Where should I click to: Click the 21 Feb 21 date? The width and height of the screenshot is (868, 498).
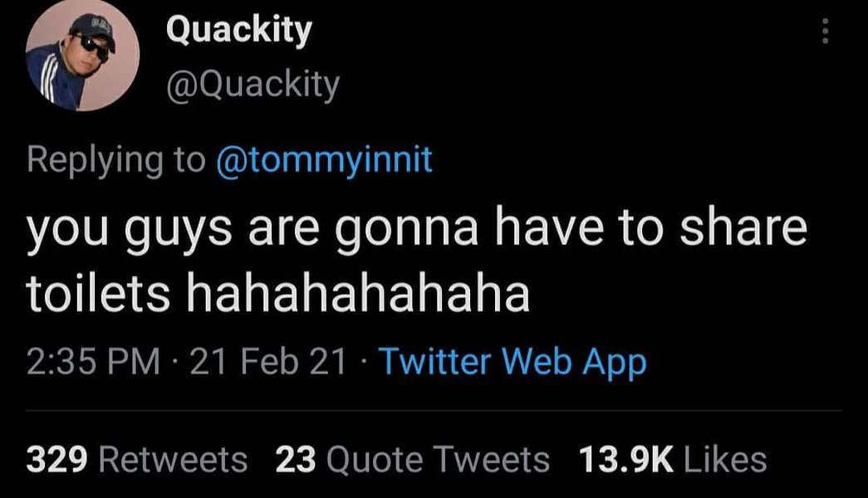coord(267,362)
